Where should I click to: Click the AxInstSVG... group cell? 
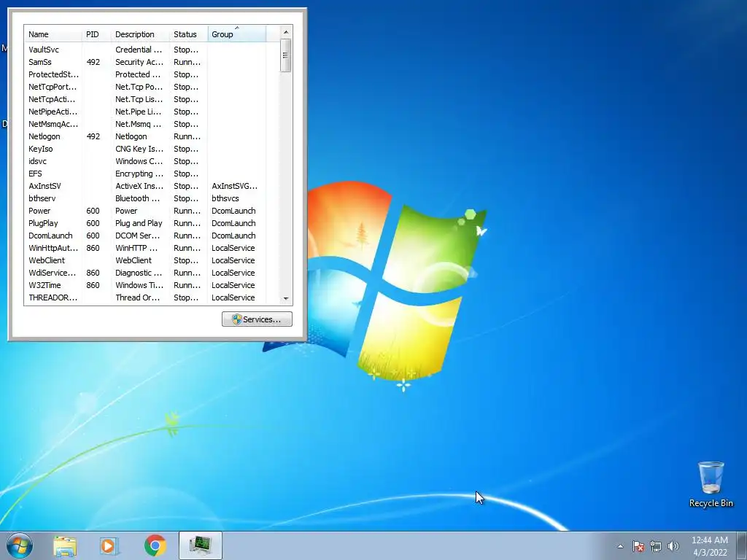point(234,186)
